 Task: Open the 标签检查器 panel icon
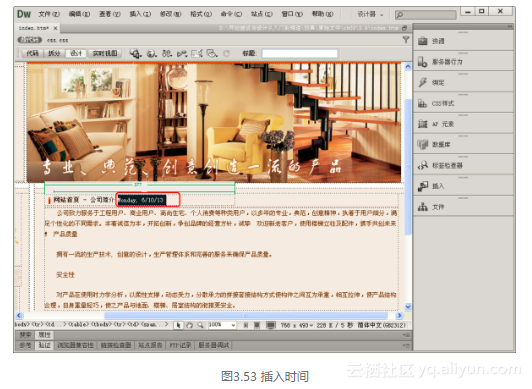click(422, 166)
